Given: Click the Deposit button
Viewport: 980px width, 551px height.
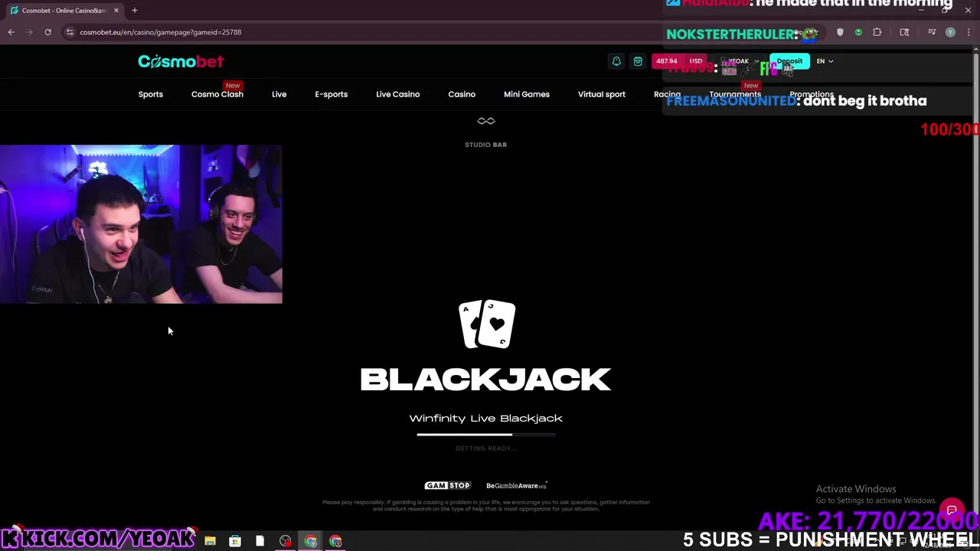Looking at the screenshot, I should pyautogui.click(x=789, y=61).
